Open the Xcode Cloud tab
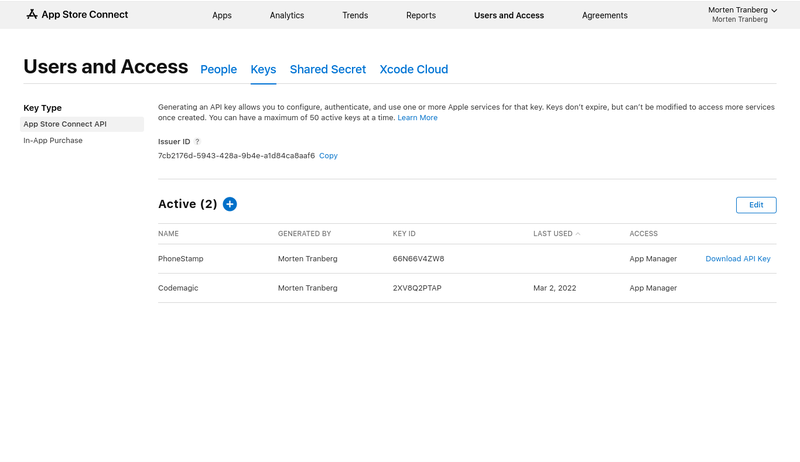The height and width of the screenshot is (462, 800). click(x=414, y=69)
